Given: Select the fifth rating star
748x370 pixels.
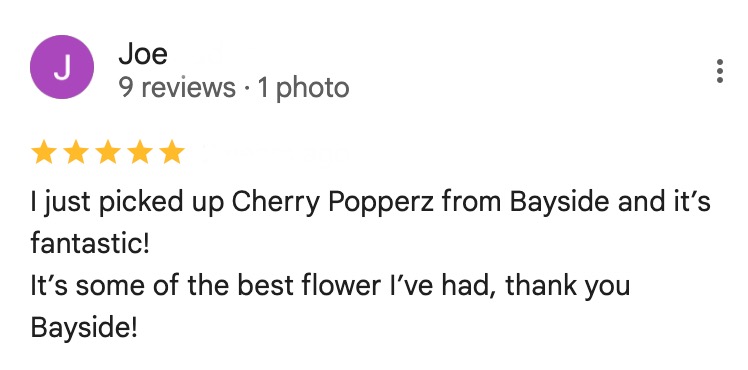Looking at the screenshot, I should [x=172, y=152].
